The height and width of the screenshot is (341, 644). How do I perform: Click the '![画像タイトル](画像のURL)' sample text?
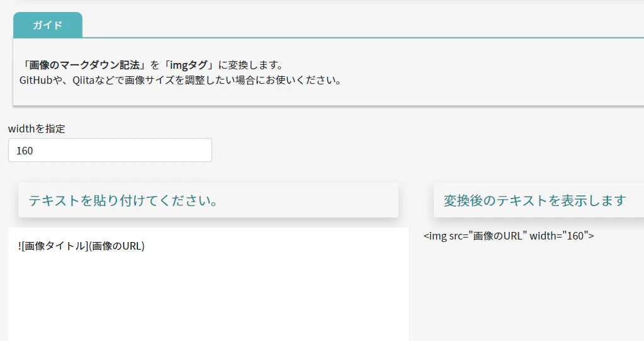[81, 246]
